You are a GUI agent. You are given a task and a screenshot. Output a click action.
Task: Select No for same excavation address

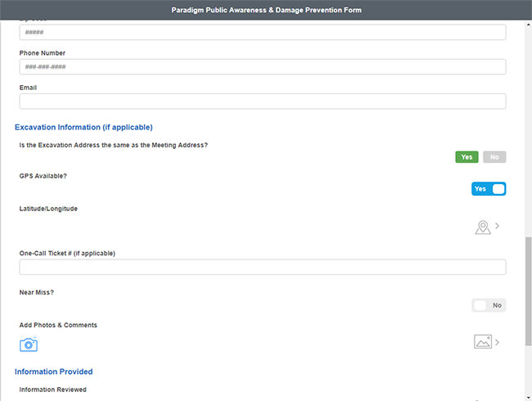coord(494,157)
